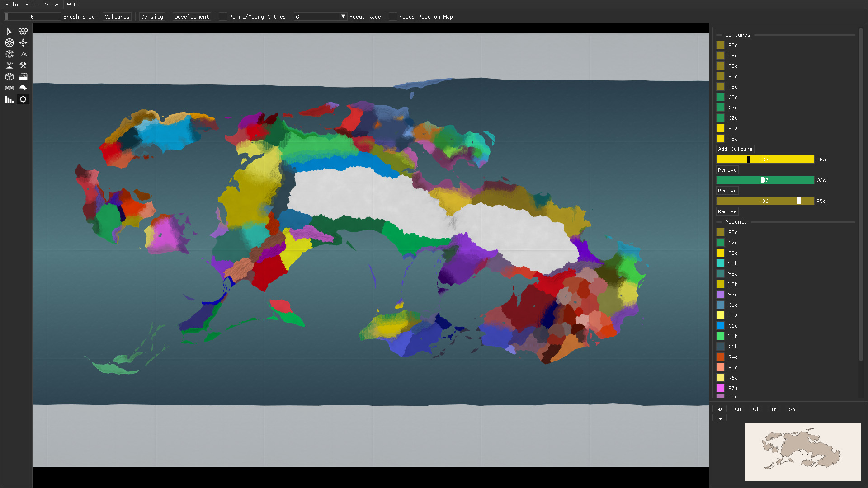The image size is (868, 488).
Task: Select the snowflake climate tool
Action: pos(9,54)
